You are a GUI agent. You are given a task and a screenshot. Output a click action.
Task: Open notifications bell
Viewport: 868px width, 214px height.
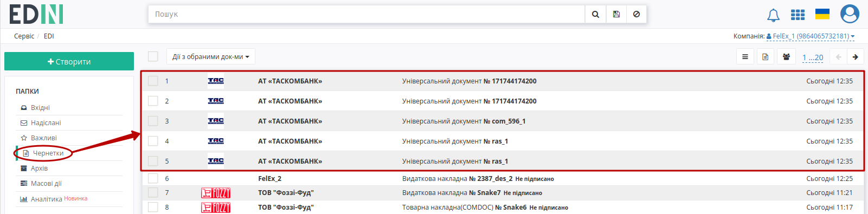(x=773, y=15)
